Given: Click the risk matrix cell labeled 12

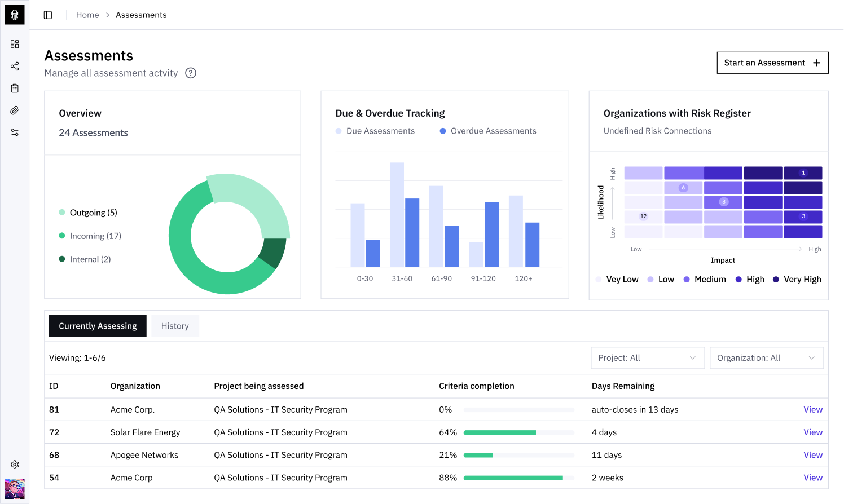Looking at the screenshot, I should click(x=643, y=216).
